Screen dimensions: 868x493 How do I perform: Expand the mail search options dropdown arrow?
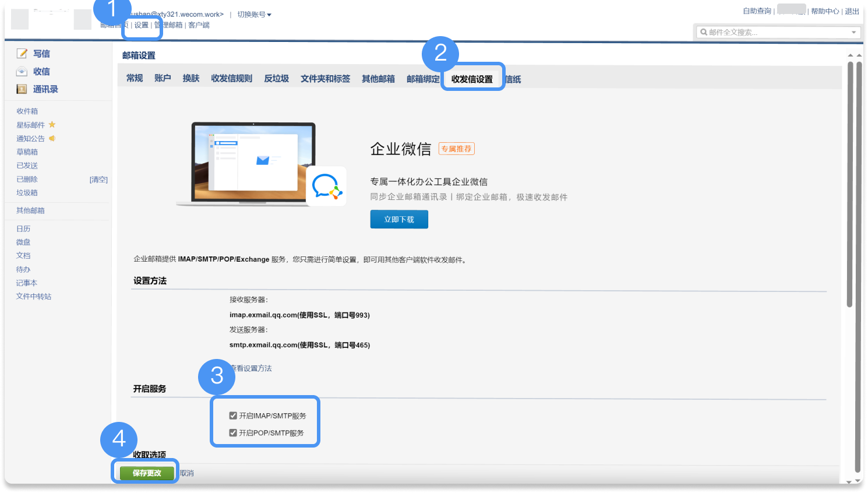(x=854, y=31)
